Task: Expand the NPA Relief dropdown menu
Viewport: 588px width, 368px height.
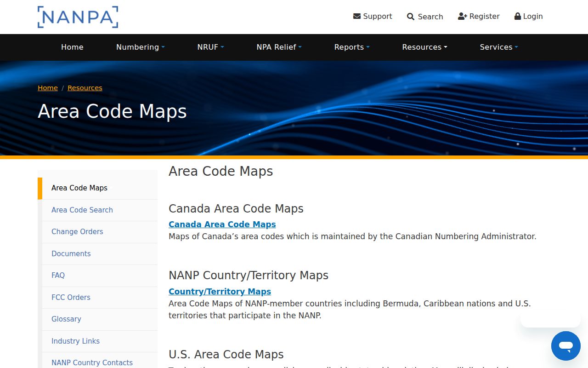Action: pos(279,47)
